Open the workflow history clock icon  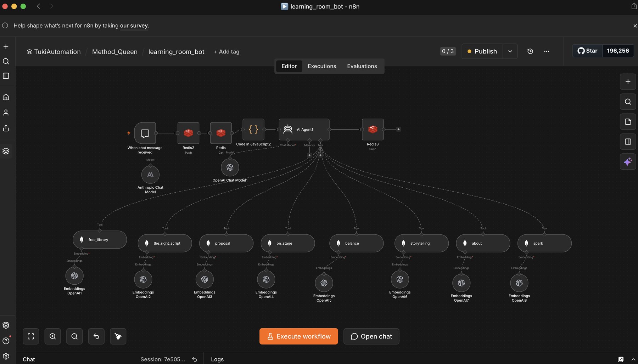coord(530,51)
